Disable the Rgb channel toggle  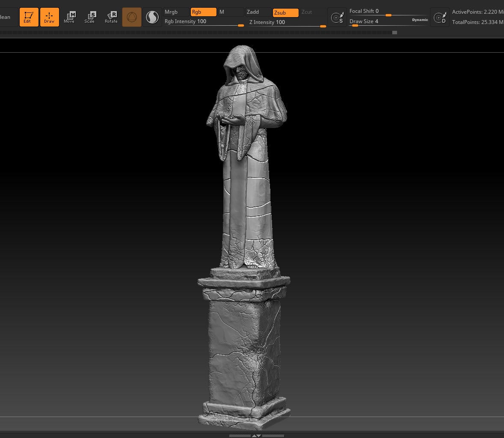203,12
